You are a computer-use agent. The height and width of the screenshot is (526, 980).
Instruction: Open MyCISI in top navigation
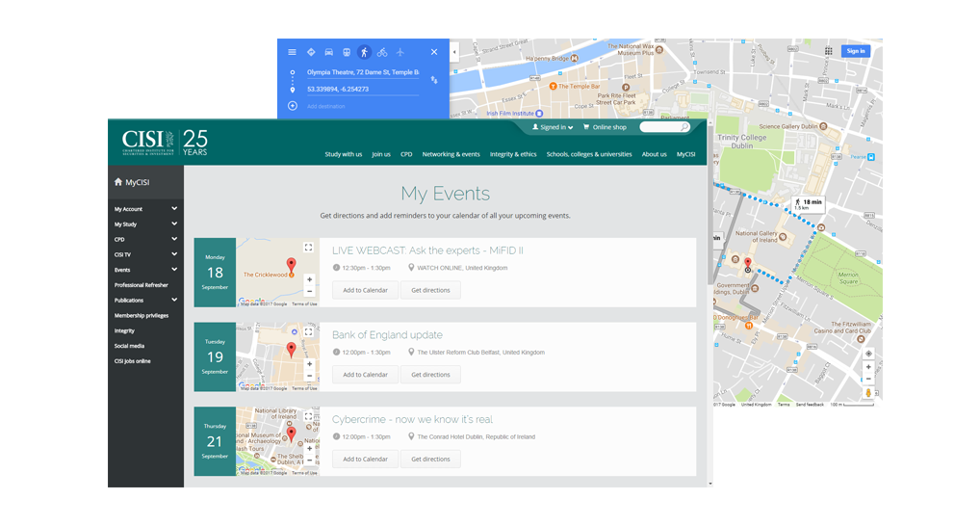tap(685, 154)
